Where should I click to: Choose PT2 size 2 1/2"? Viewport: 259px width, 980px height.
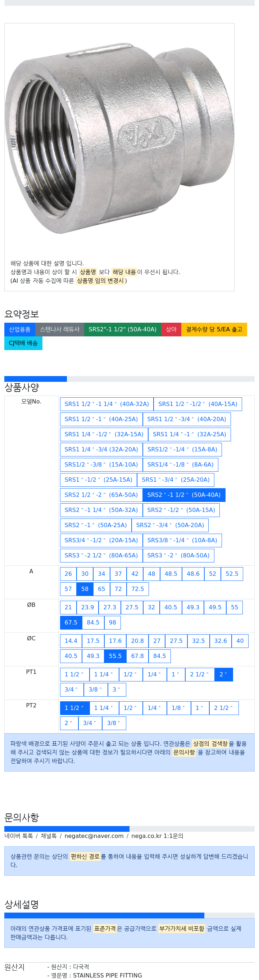[x=224, y=708]
